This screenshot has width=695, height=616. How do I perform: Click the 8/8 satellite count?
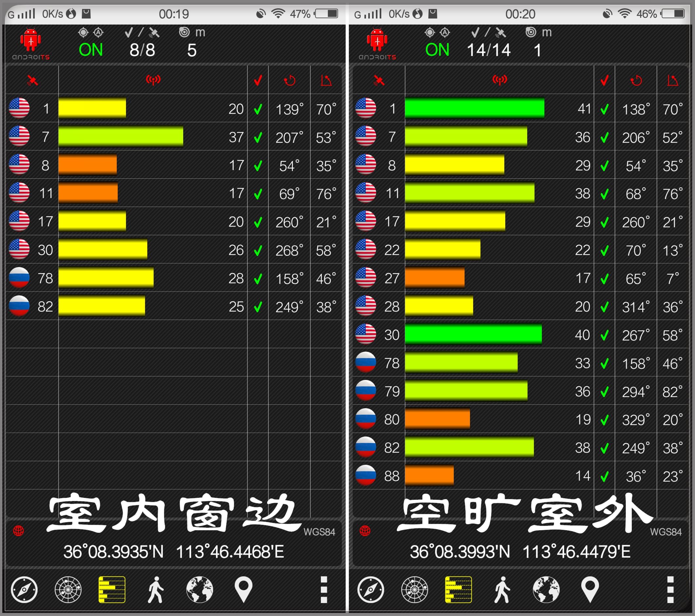(143, 50)
